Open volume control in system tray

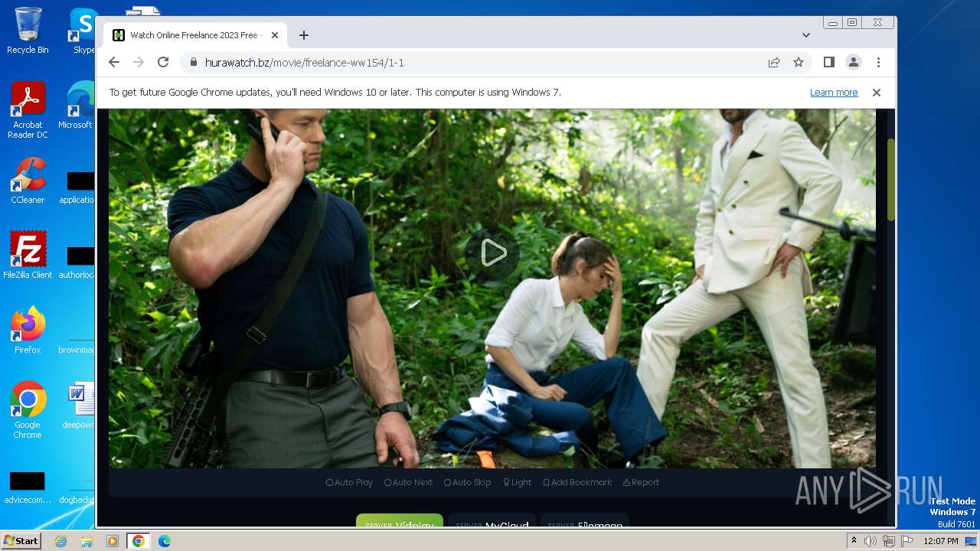click(x=871, y=541)
